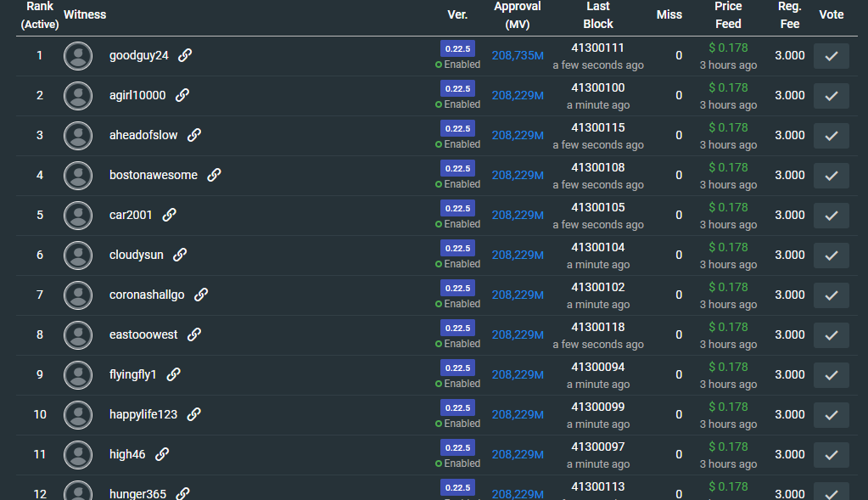This screenshot has height=500, width=868.
Task: Open the link icon next to agirl10000
Action: click(182, 95)
